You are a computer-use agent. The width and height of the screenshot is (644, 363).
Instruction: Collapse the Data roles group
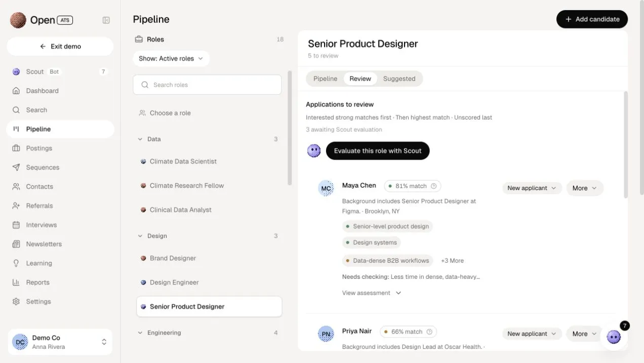[140, 139]
